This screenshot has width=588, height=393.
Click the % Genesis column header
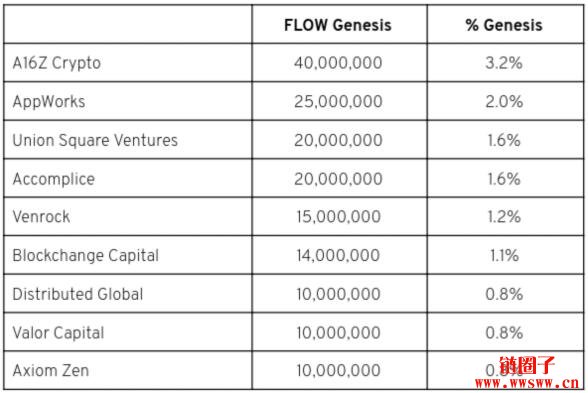pyautogui.click(x=504, y=25)
